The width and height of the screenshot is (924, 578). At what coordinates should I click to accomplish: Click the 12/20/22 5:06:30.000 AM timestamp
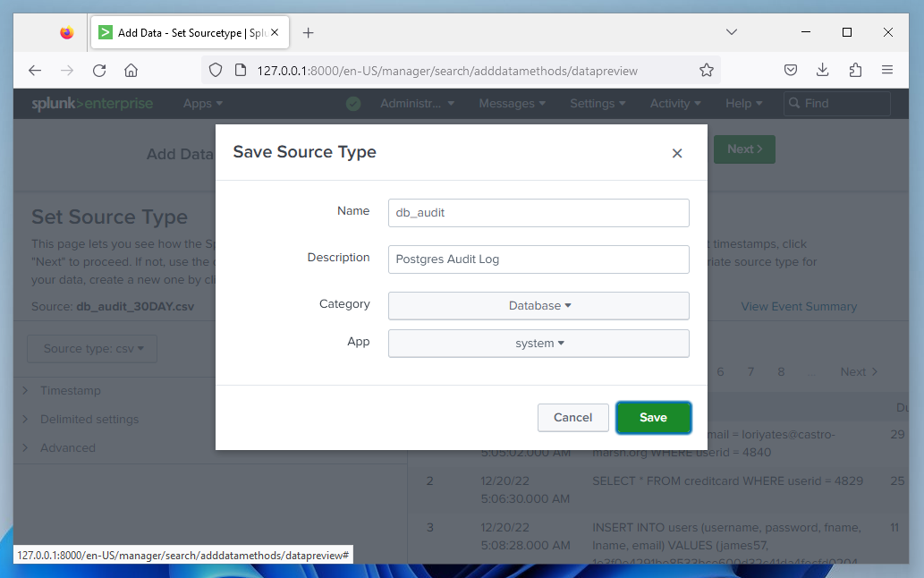click(524, 489)
